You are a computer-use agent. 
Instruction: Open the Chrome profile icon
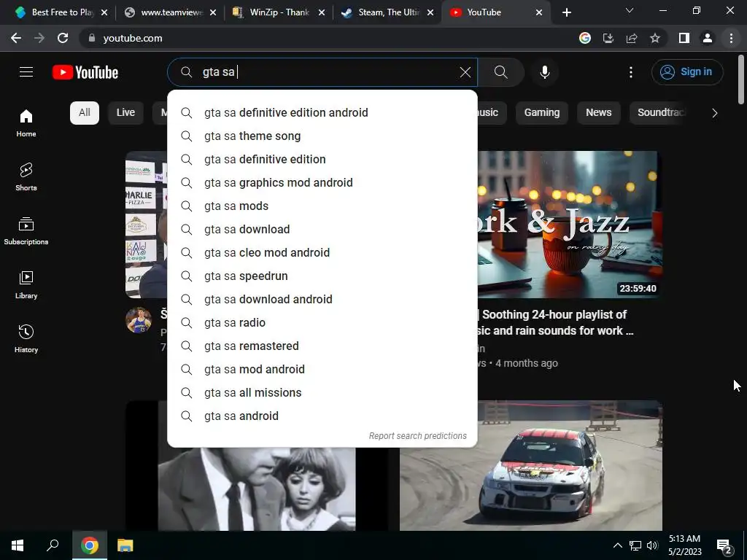pos(708,38)
